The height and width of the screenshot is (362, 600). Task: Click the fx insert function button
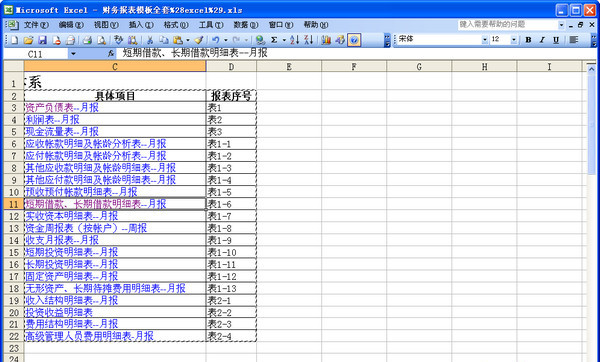(x=111, y=54)
